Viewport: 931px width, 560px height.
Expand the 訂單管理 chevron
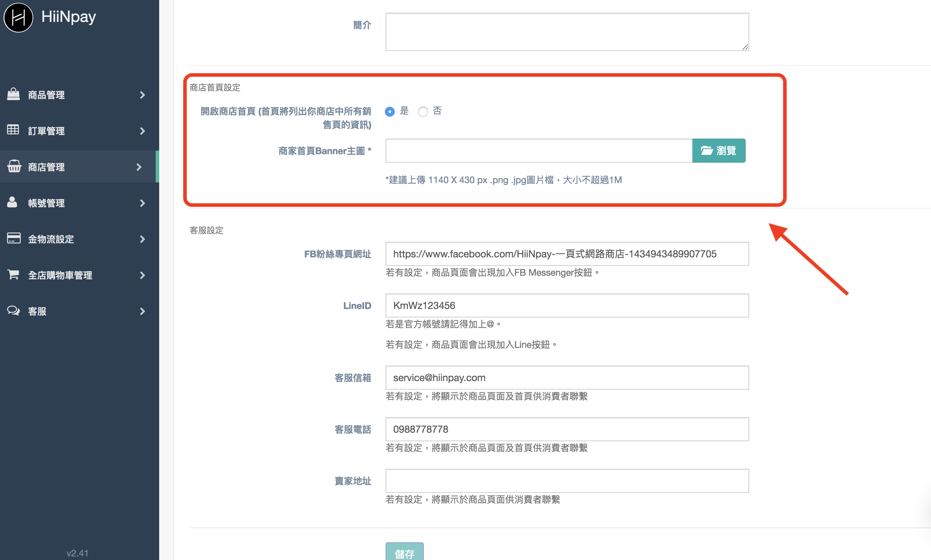coord(142,131)
